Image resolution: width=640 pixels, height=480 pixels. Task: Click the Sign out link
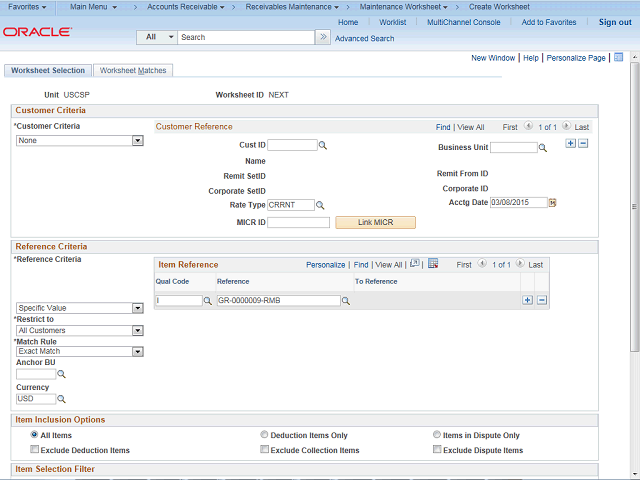tap(615, 22)
